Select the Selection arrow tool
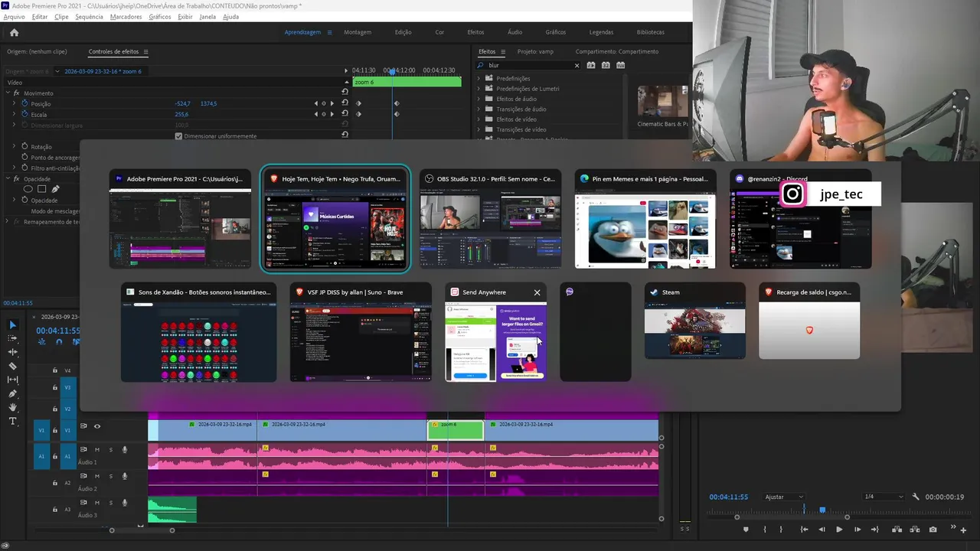Screen dimensions: 980x551 (12, 324)
